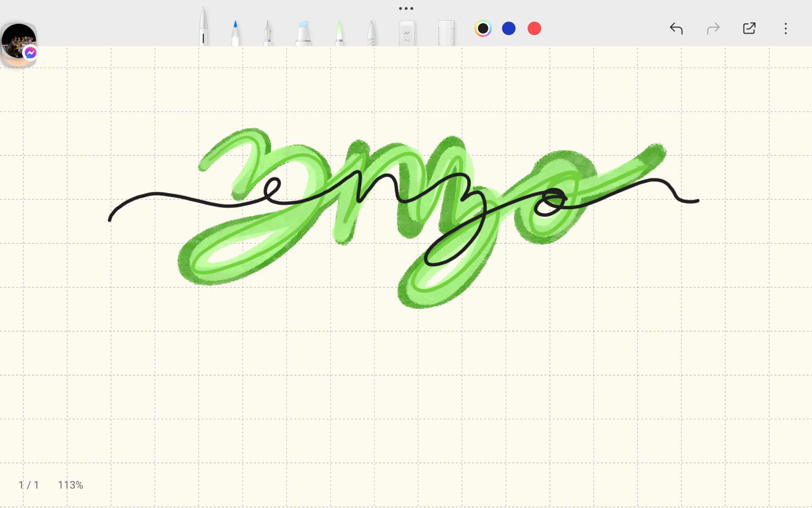Select the ruler tool
The image size is (812, 508).
coord(446,33)
